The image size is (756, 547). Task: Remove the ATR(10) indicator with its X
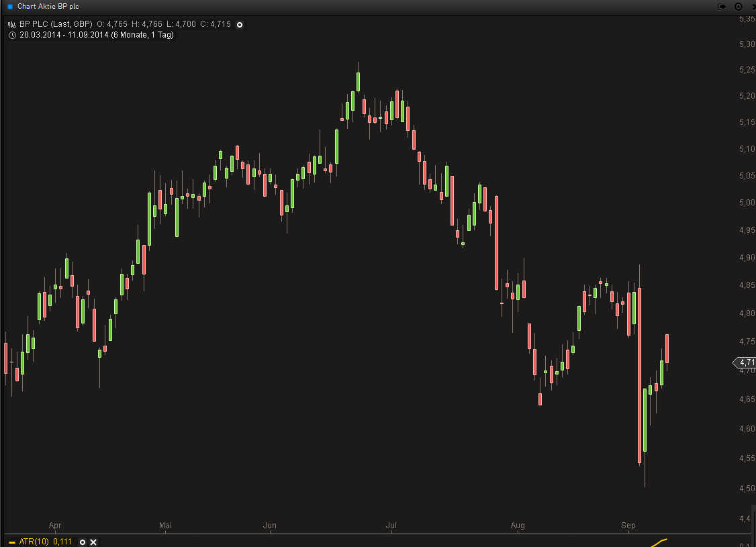tap(93, 542)
